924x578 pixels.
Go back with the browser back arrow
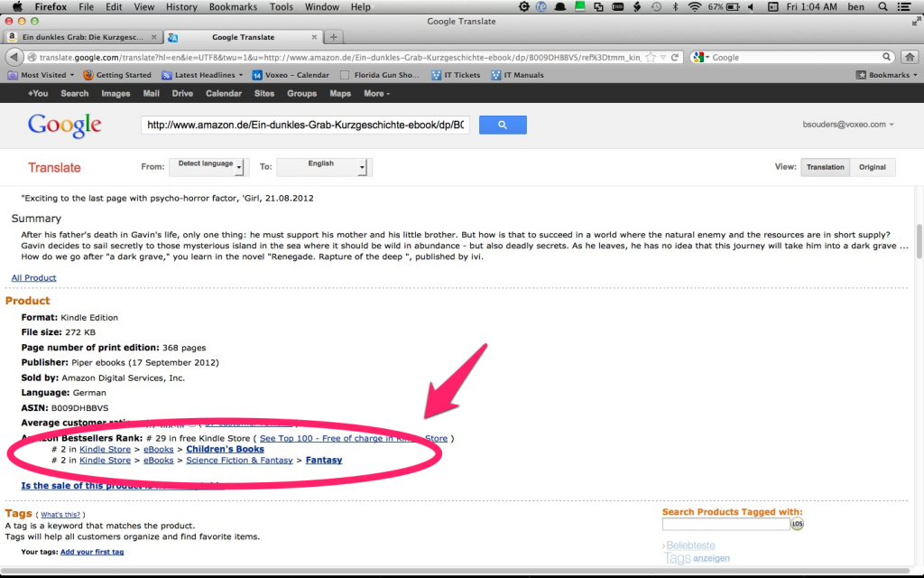14,57
